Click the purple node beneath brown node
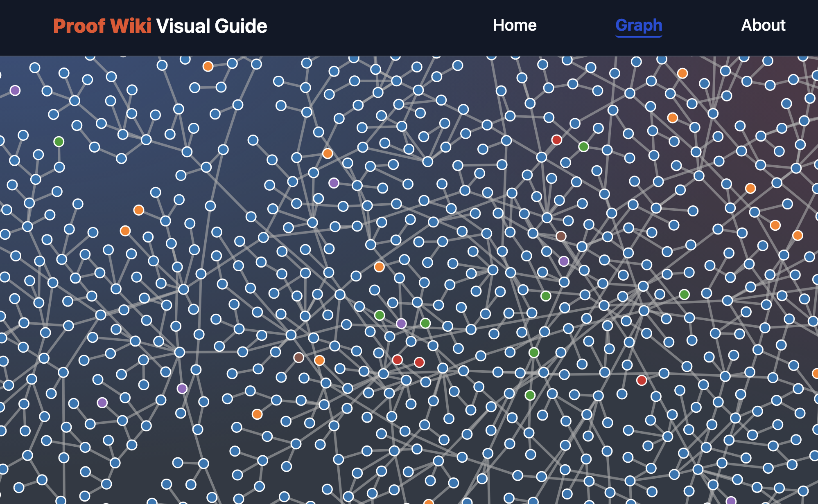The width and height of the screenshot is (818, 504). [x=564, y=261]
